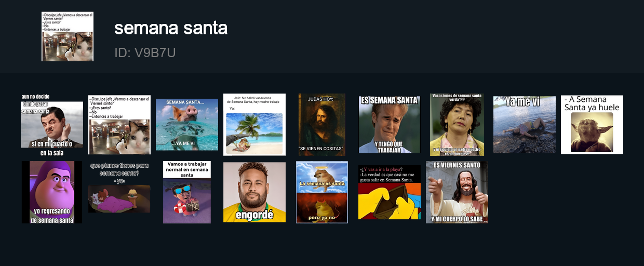Click the 'Ya me vi' person lying in water meme
The width and height of the screenshot is (644, 266).
tap(525, 125)
